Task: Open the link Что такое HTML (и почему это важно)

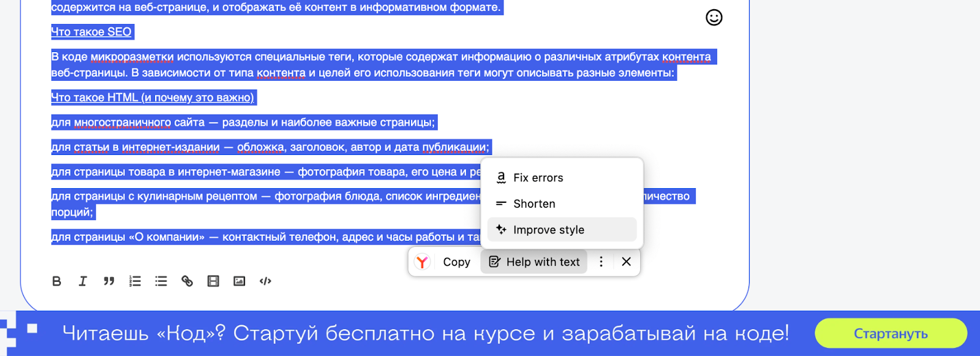Action: click(x=153, y=97)
